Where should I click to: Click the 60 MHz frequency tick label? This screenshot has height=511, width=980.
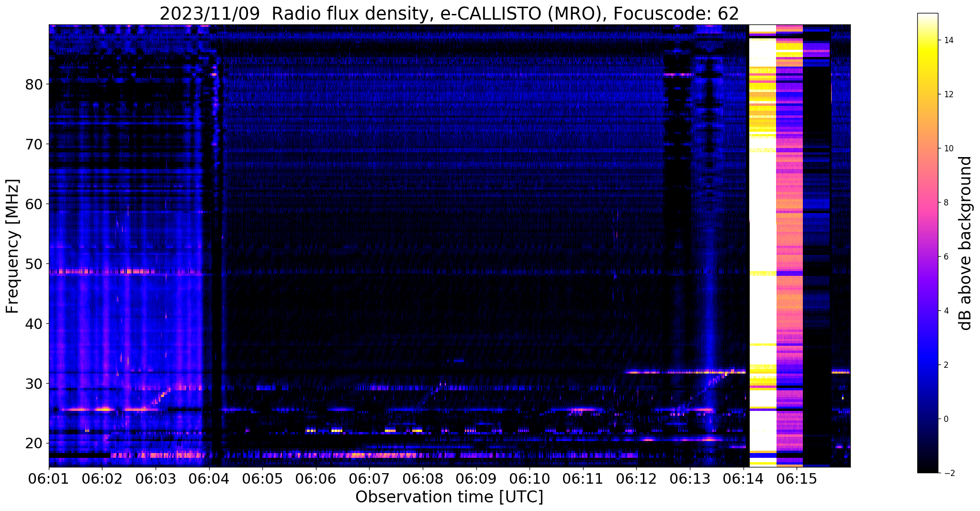(x=34, y=204)
